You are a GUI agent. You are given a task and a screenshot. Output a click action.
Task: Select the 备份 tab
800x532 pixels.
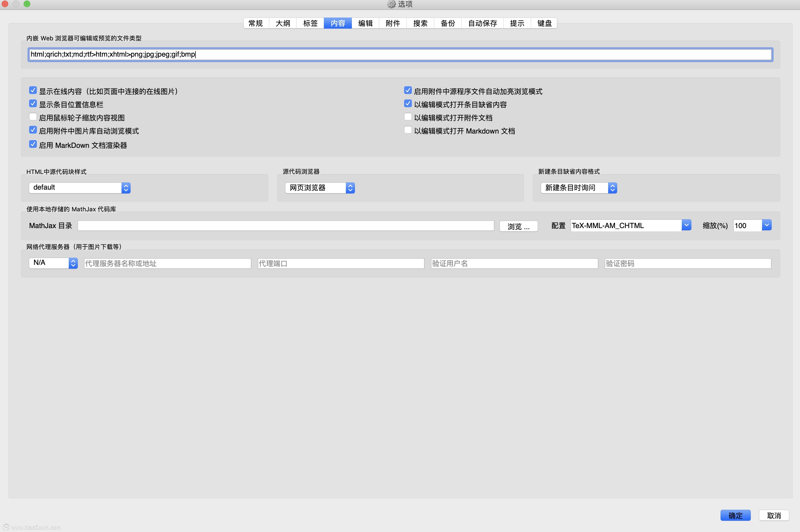click(448, 23)
